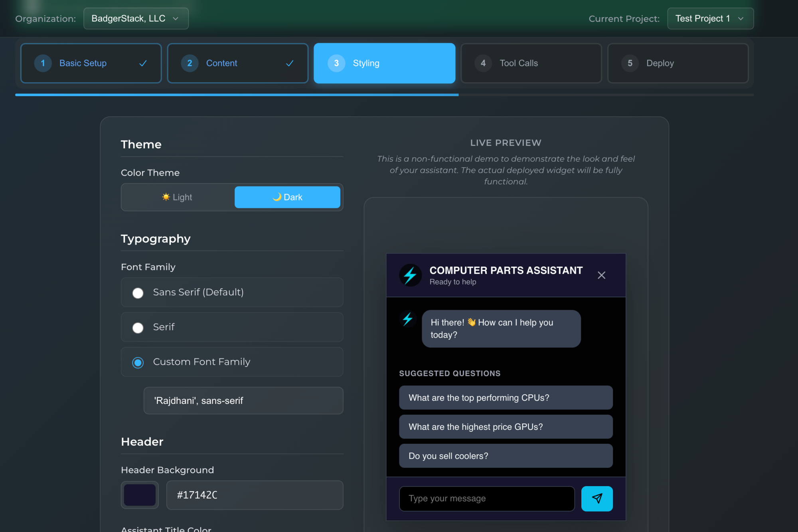Click the Content step checkmark icon
The image size is (798, 532).
290,63
